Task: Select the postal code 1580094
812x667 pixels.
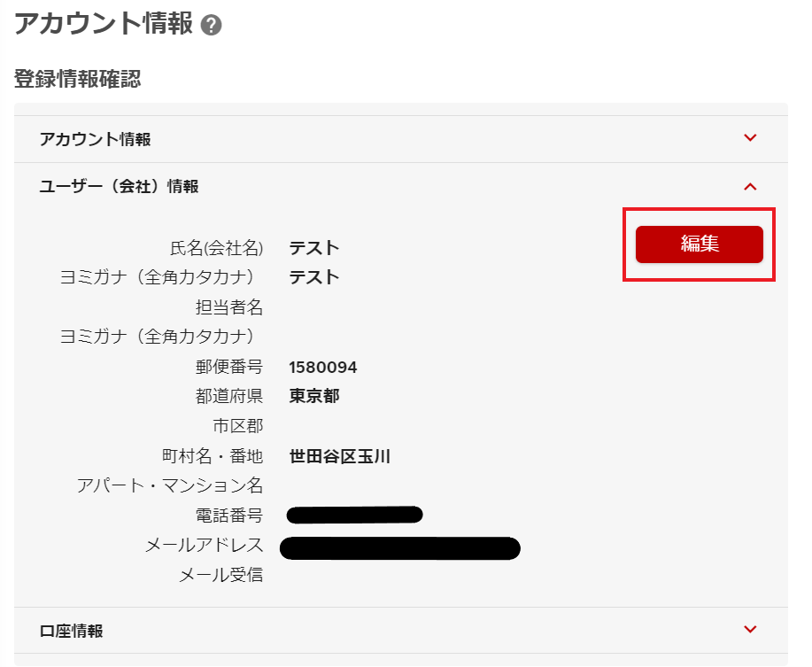Action: pyautogui.click(x=323, y=368)
